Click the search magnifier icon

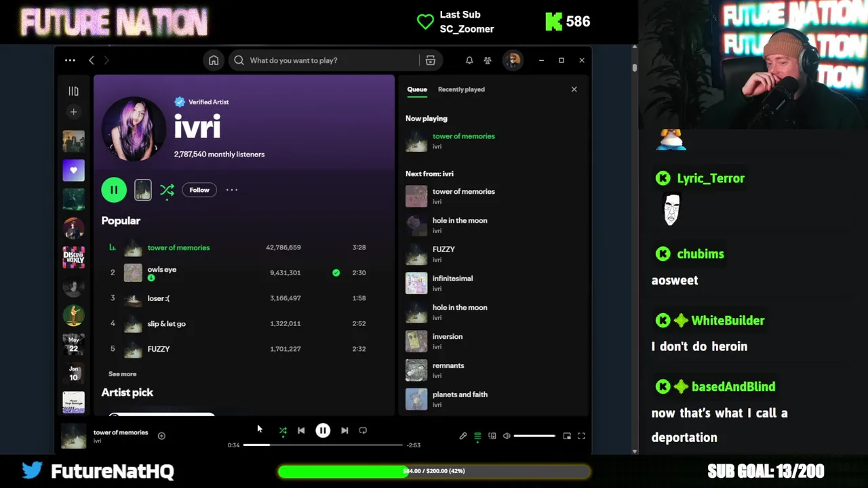pyautogui.click(x=239, y=60)
